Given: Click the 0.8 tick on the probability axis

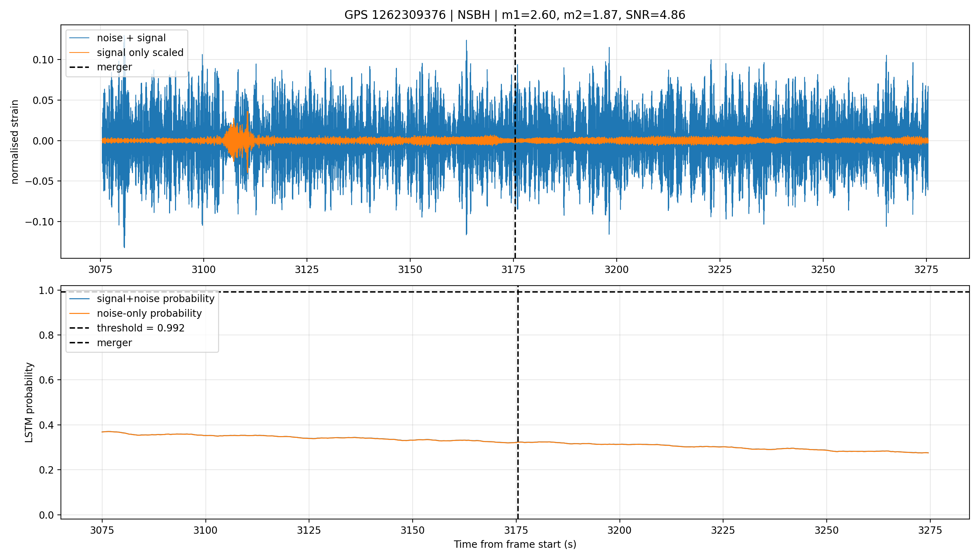Looking at the screenshot, I should [46, 335].
